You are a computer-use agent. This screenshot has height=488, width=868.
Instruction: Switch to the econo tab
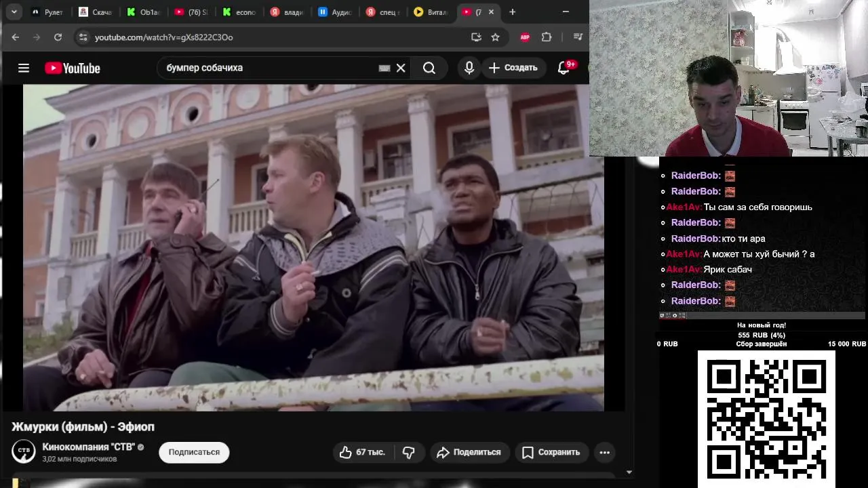coord(239,12)
